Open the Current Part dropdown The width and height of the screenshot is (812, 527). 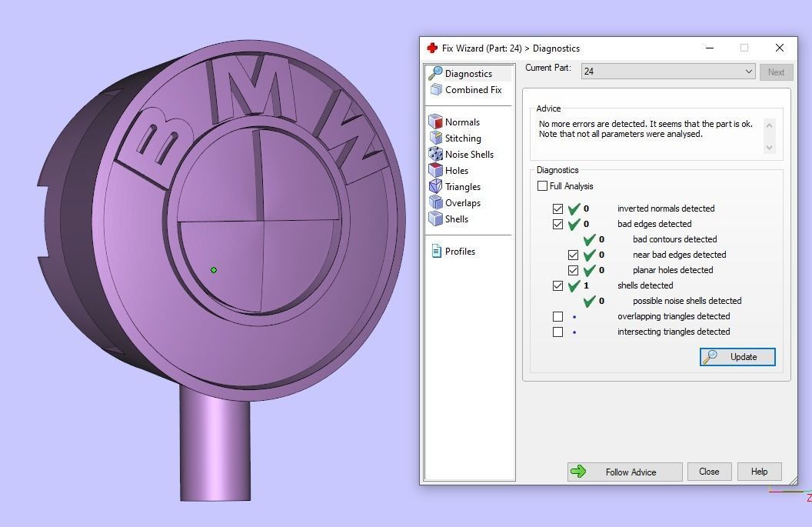(668, 72)
